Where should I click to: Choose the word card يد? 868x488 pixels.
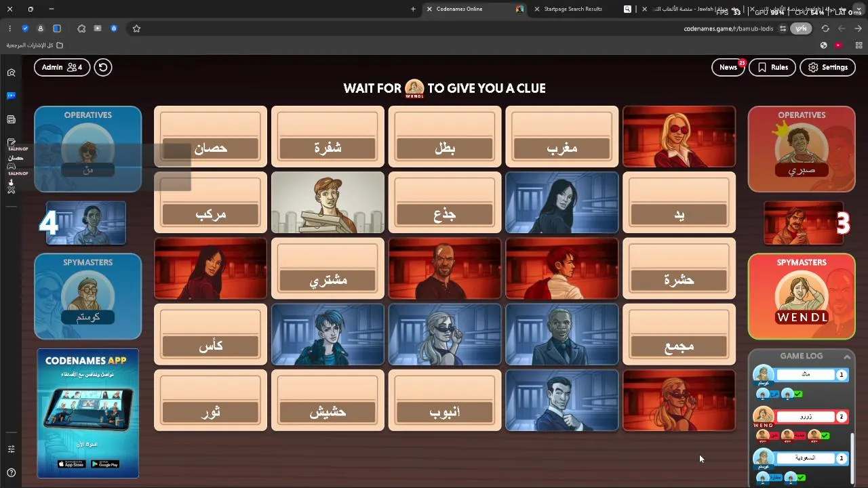click(x=679, y=202)
